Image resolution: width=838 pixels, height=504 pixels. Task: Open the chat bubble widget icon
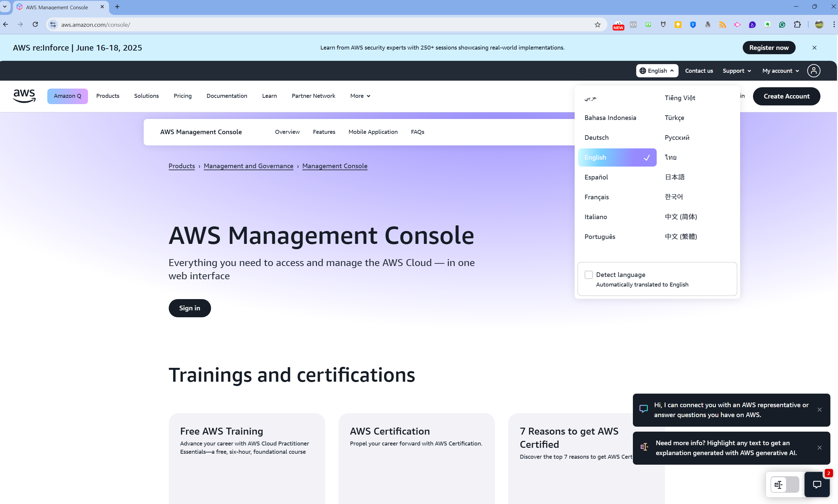coord(817,484)
